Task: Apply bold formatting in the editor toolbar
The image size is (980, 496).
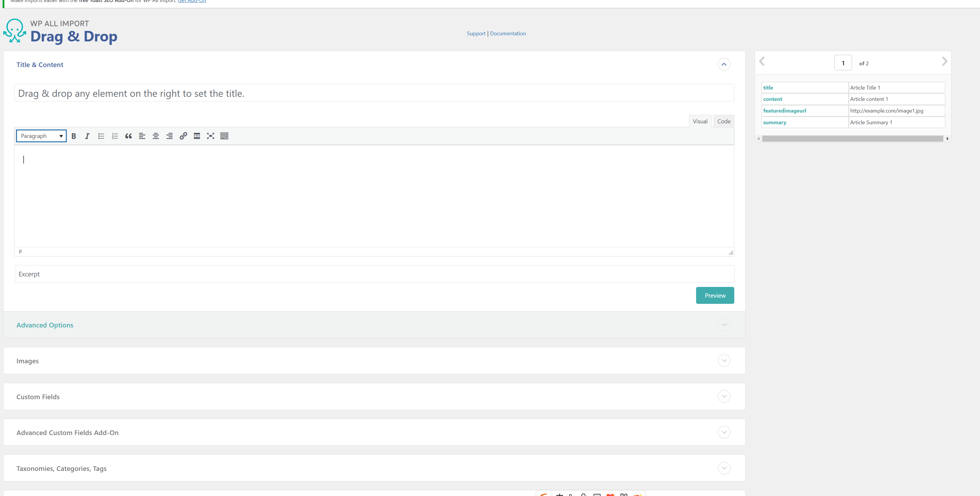Action: pos(73,136)
